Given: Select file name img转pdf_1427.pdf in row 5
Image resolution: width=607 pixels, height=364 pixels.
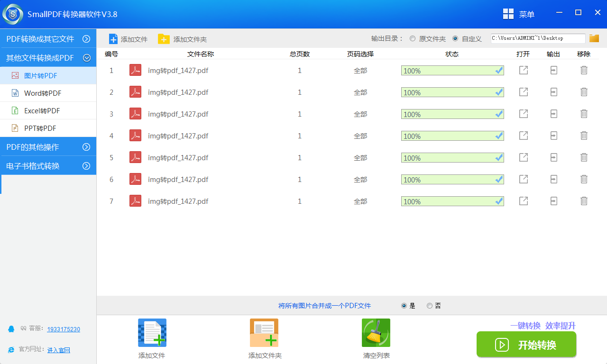Looking at the screenshot, I should click(x=178, y=158).
